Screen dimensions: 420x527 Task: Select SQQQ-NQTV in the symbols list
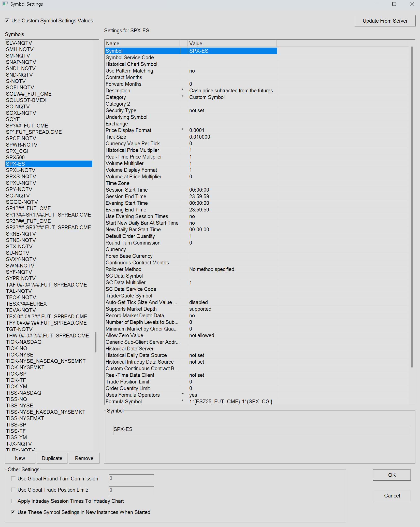[x=49, y=202]
